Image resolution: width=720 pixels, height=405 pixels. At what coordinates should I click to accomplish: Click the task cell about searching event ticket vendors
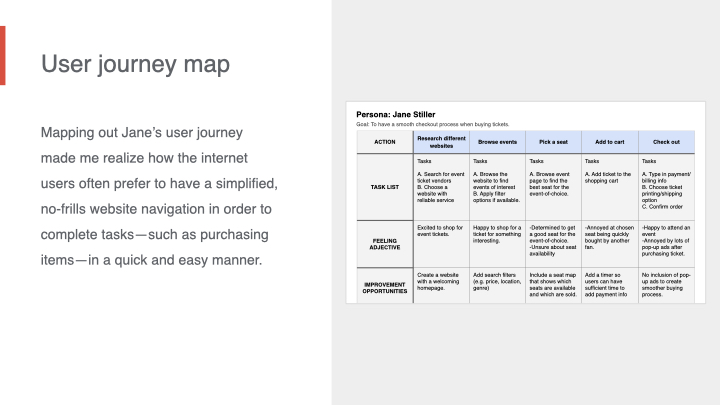(x=441, y=186)
